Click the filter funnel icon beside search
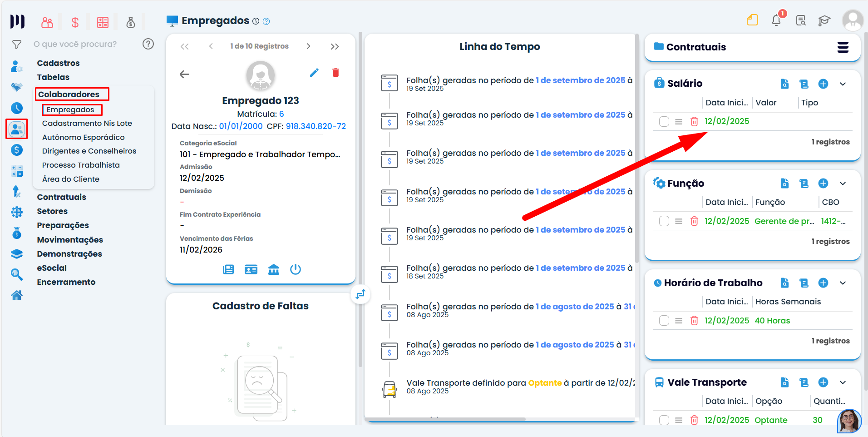This screenshot has height=437, width=868. (17, 44)
